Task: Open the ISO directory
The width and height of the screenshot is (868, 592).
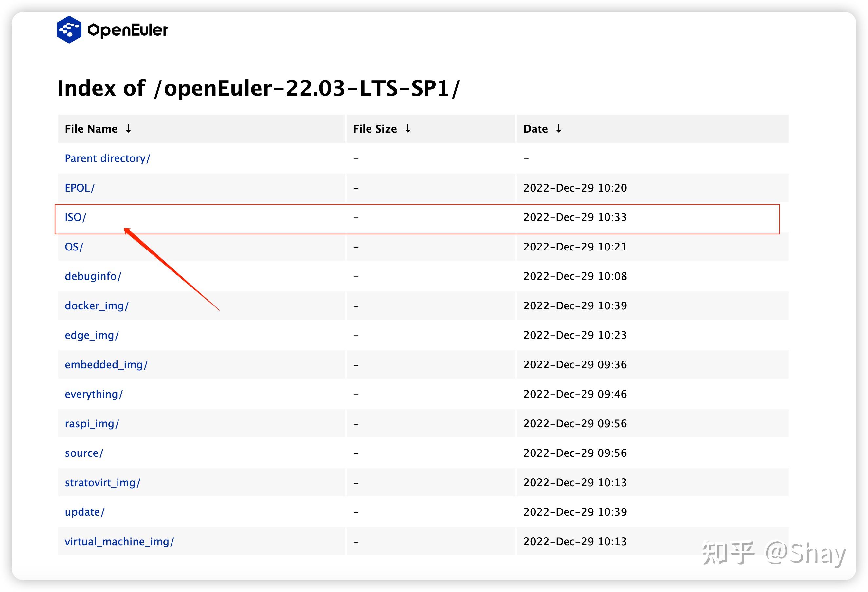Action: (76, 217)
